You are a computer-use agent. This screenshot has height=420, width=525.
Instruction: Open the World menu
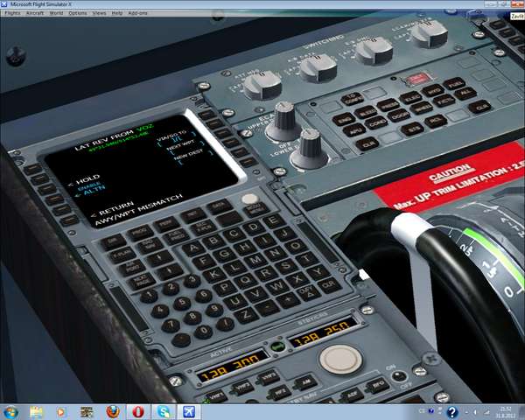click(56, 13)
